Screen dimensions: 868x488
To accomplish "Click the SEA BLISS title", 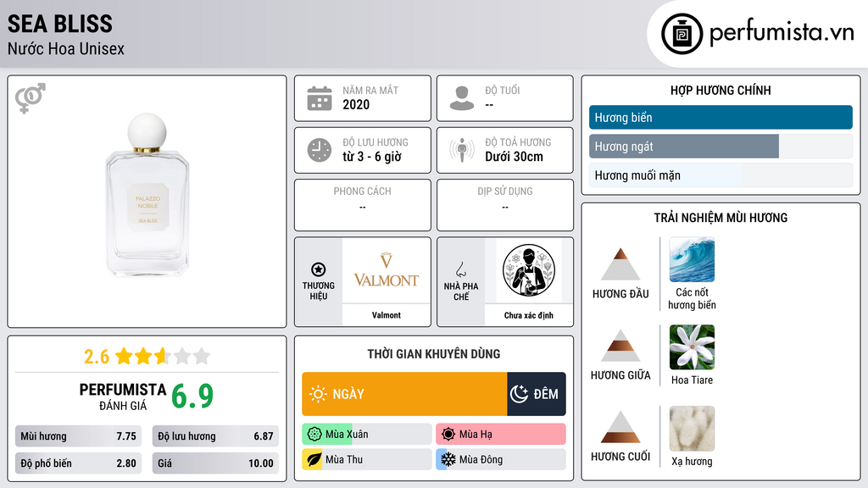I will [60, 24].
